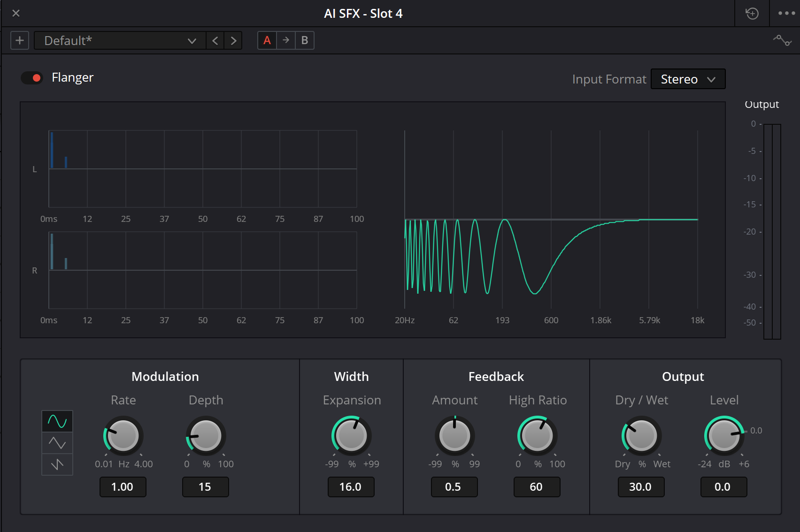Screen dimensions: 800x532
Task: Go to next preset arrow
Action: click(x=233, y=40)
